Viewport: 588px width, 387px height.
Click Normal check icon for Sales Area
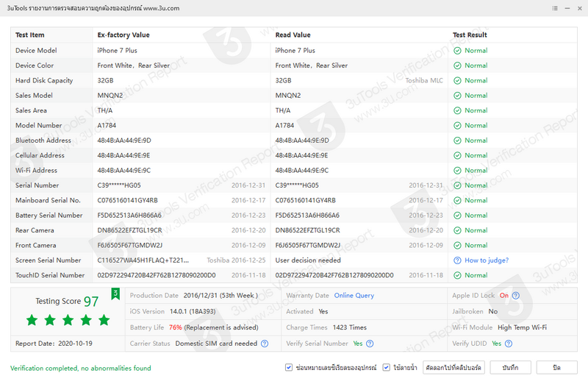coord(457,111)
